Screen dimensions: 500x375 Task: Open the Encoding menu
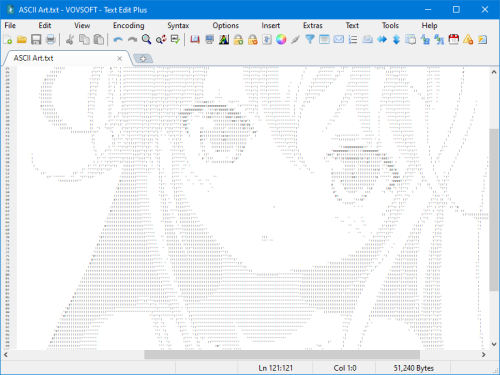coord(128,25)
